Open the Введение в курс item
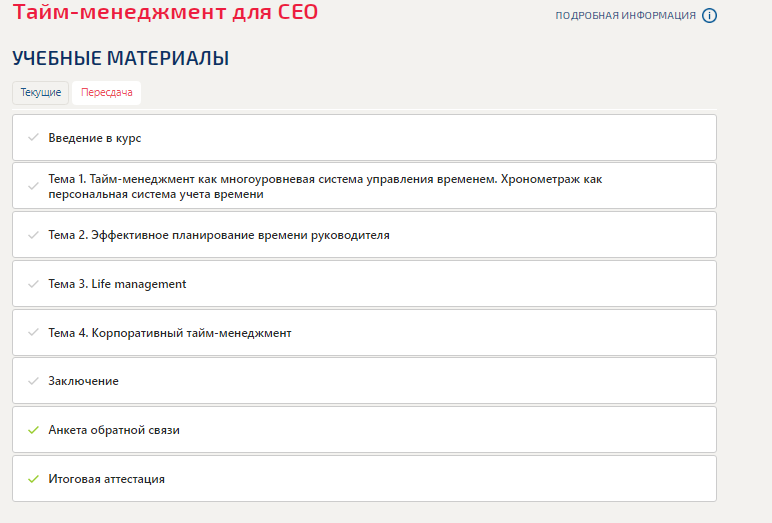Viewport: 772px width, 523px height. [x=364, y=137]
